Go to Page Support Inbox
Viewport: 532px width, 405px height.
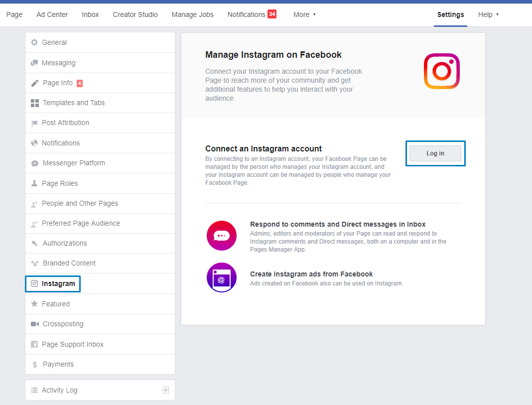pyautogui.click(x=100, y=344)
